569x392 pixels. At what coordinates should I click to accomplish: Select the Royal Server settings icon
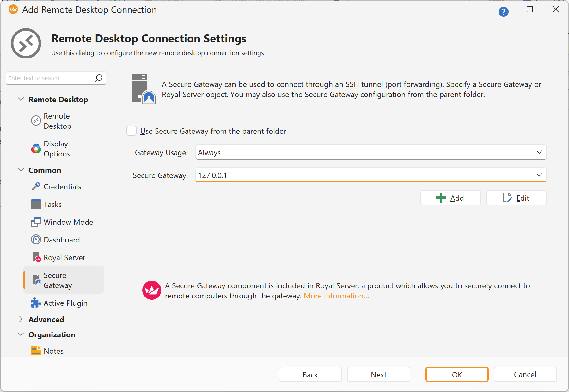(36, 257)
